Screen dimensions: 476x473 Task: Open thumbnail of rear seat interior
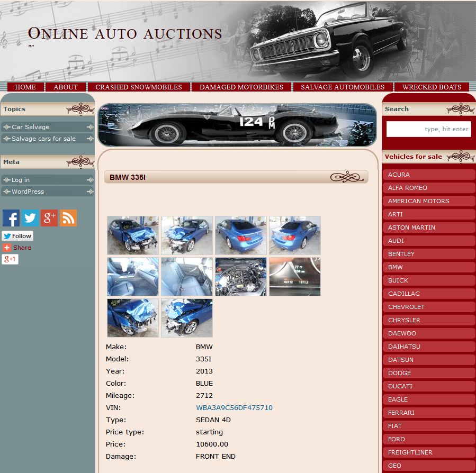coord(187,277)
